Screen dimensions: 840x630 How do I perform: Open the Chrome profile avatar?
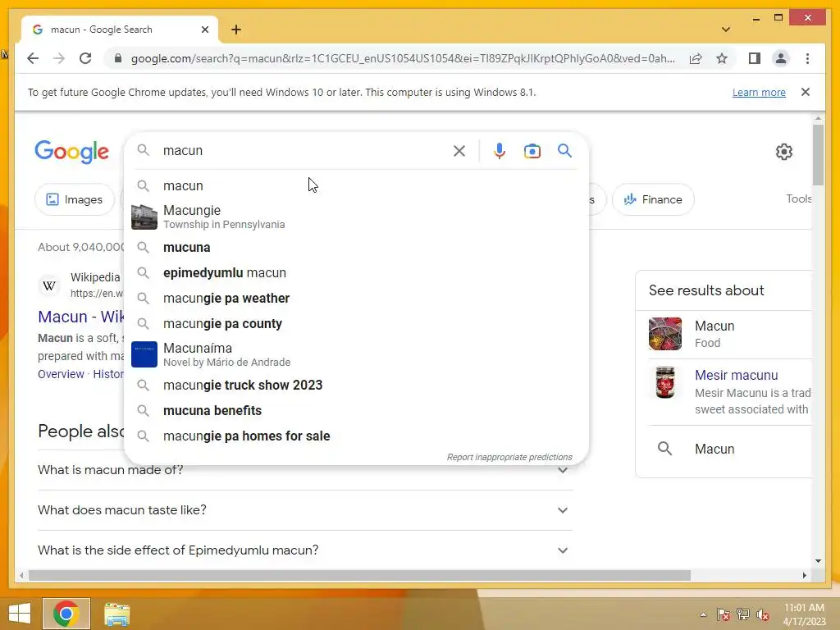[x=781, y=58]
